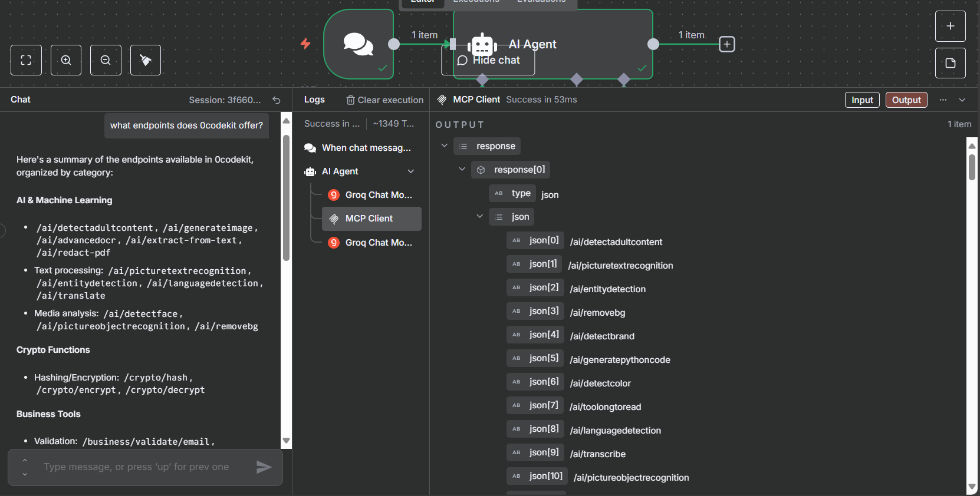Click the user message about 0codekit endpoints
Image resolution: width=980 pixels, height=496 pixels.
[186, 125]
